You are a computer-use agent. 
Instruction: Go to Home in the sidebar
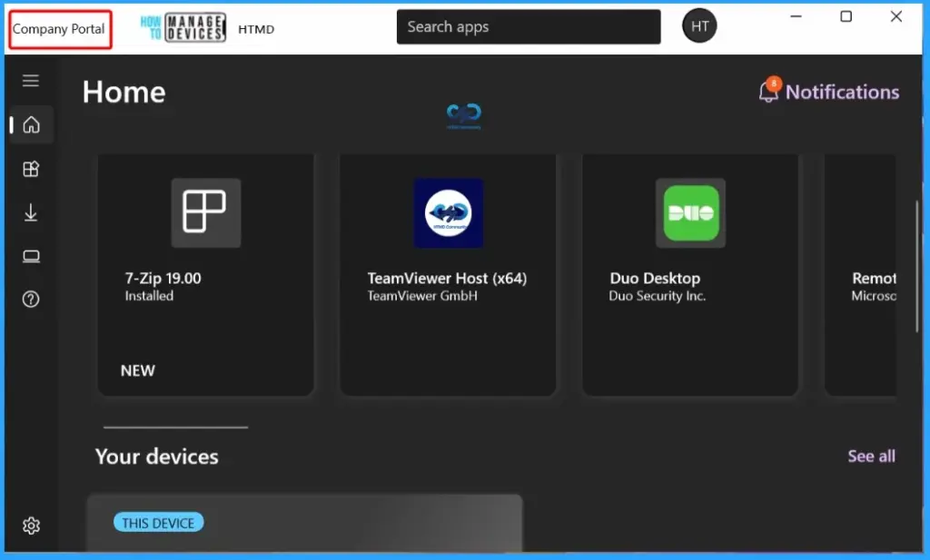pos(31,125)
